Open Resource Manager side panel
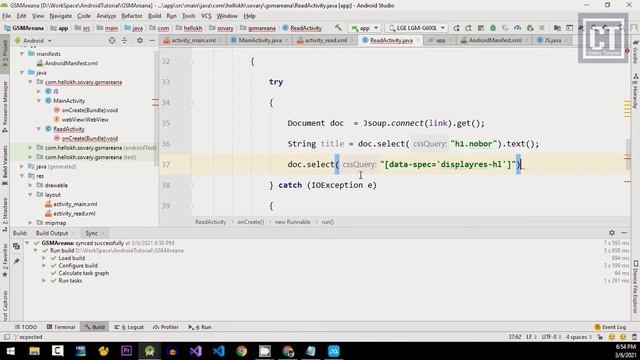 point(4,107)
